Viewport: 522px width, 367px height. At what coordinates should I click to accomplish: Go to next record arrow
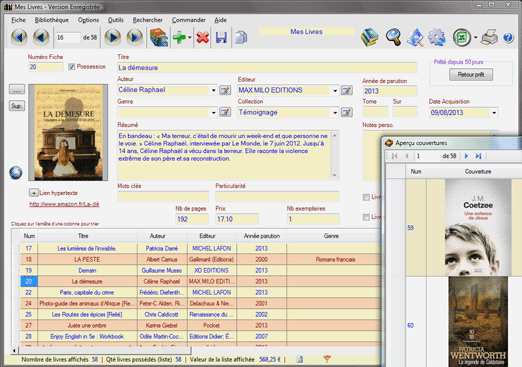pos(113,37)
